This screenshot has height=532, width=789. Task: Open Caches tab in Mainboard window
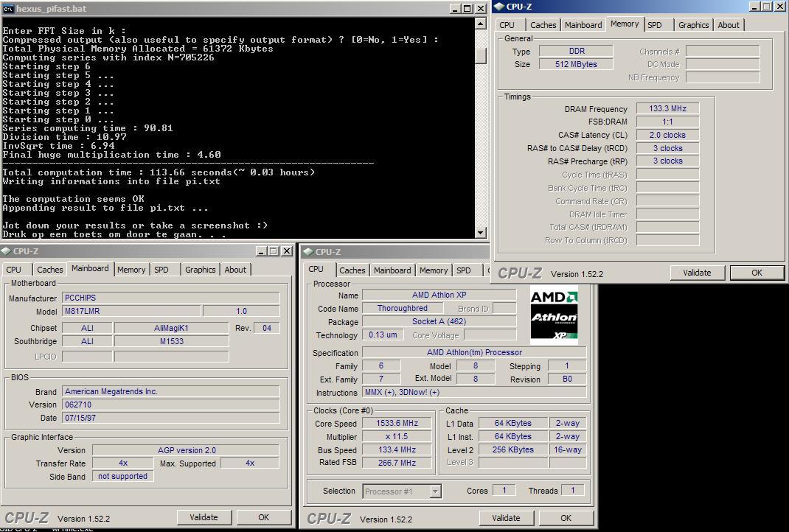50,270
